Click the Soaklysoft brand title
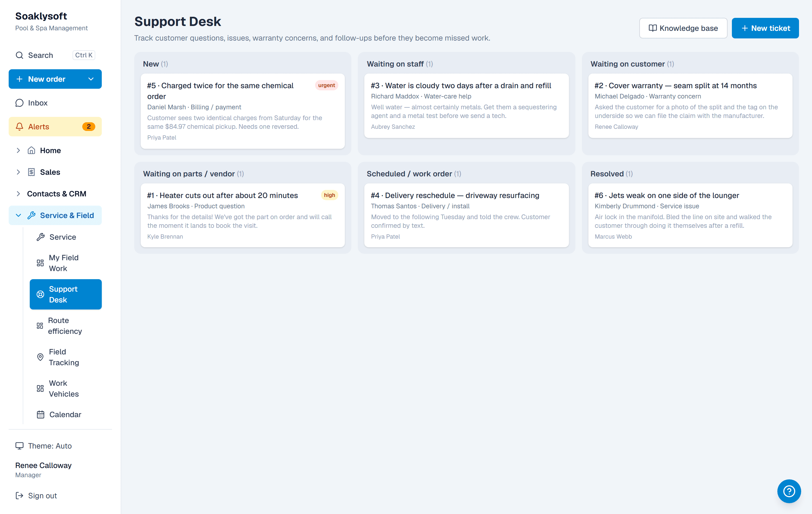812x514 pixels. 41,16
